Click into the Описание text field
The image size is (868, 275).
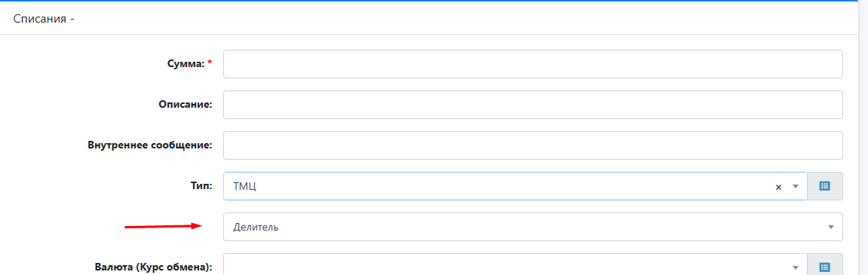tap(532, 105)
